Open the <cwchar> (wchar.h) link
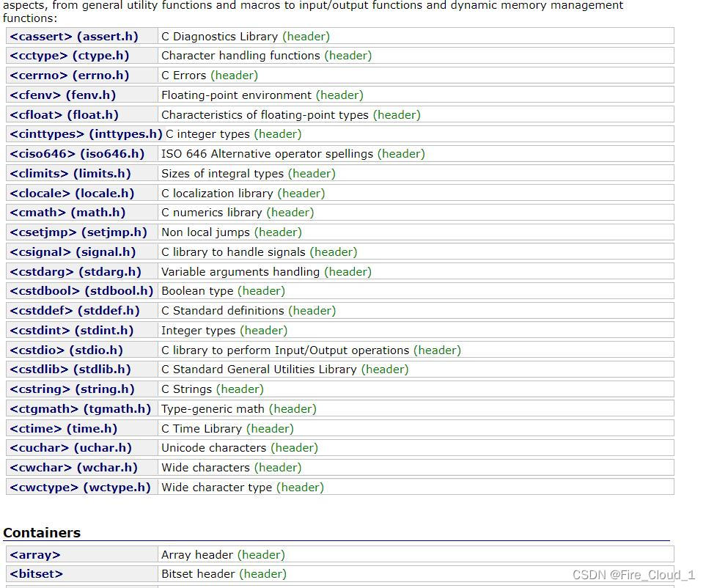706x588 pixels. tap(73, 467)
